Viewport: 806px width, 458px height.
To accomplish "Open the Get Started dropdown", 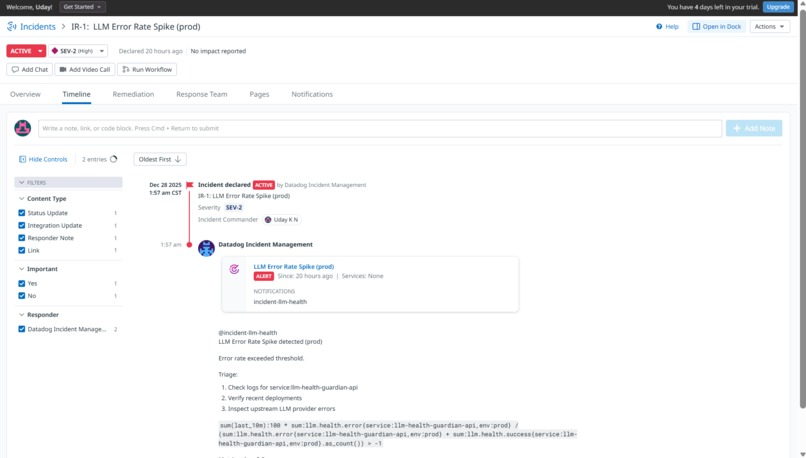I will pyautogui.click(x=82, y=7).
